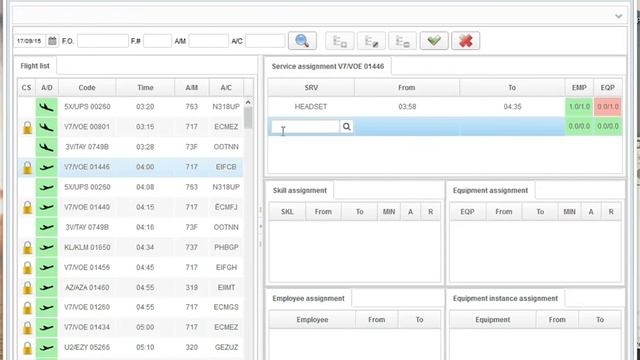Sort flights by Code column header
Viewport: 640px width, 360px height.
pos(87,88)
